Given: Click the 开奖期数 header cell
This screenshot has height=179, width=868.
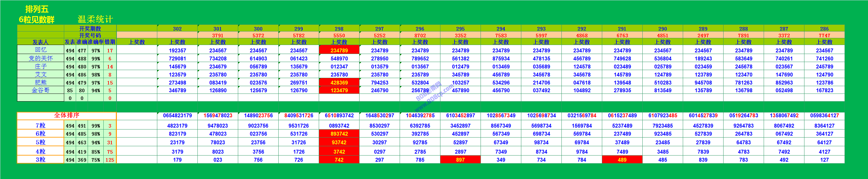Looking at the screenshot, I should pyautogui.click(x=90, y=29).
